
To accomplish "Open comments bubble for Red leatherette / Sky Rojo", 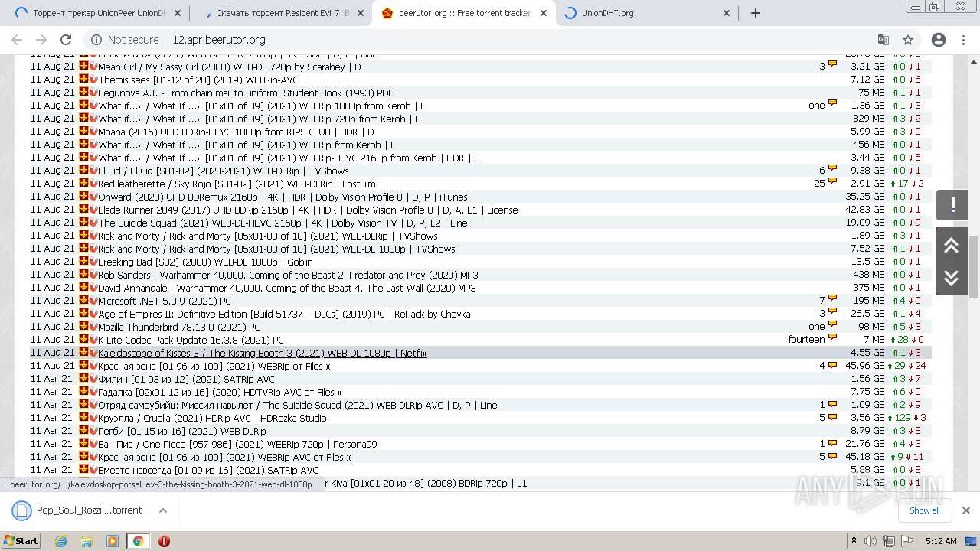I will 832,182.
